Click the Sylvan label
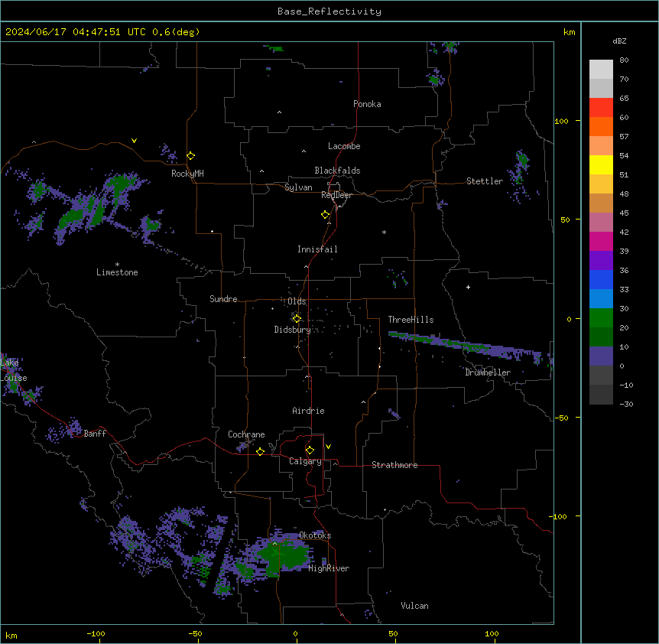The image size is (659, 644). click(298, 187)
